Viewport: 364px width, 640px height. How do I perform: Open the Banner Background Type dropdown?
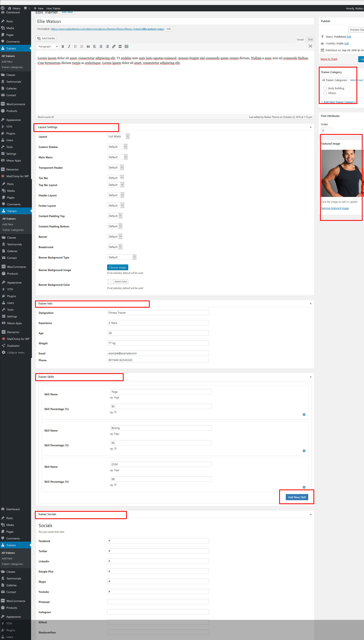pos(122,257)
